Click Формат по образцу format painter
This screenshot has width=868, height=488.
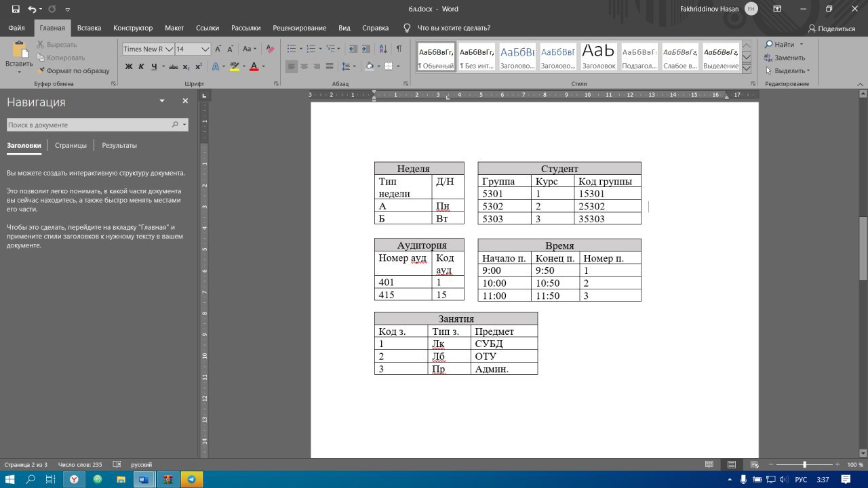73,70
